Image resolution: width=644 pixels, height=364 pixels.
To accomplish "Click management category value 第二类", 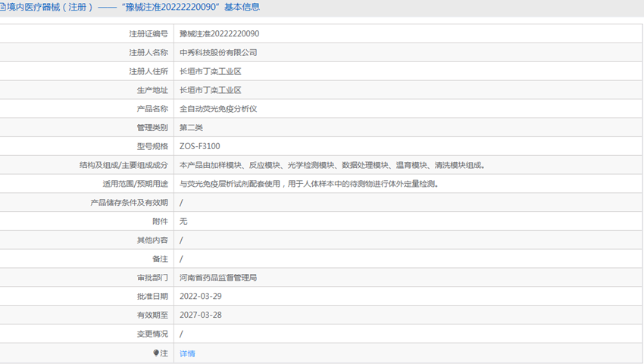I will tap(191, 128).
